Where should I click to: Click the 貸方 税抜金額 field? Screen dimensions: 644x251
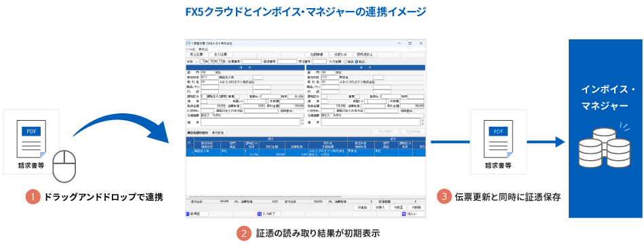coord(334,106)
